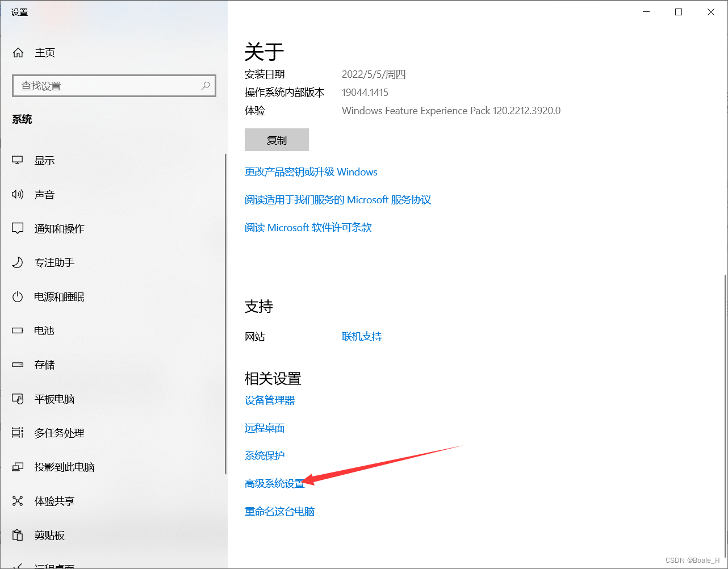Click the 电源和睡眠 power icon
The image size is (728, 569).
(18, 296)
